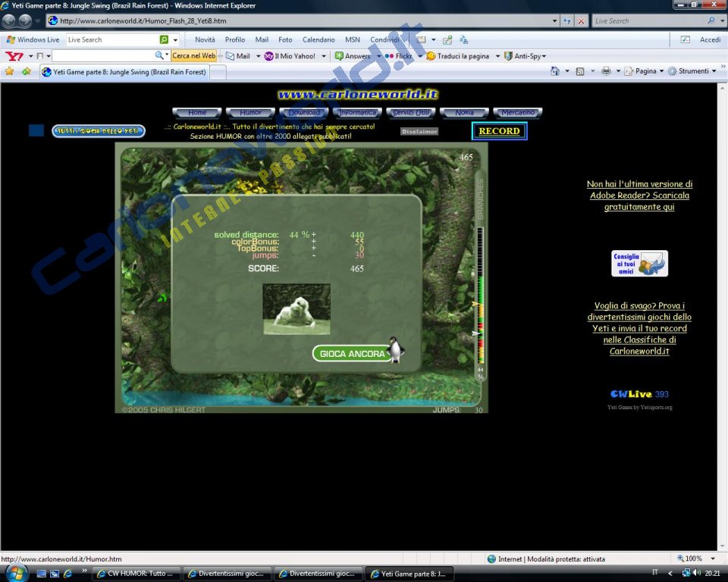Click Foto in the Windows Live toolbar
Viewport: 728px width, 582px height.
click(285, 40)
